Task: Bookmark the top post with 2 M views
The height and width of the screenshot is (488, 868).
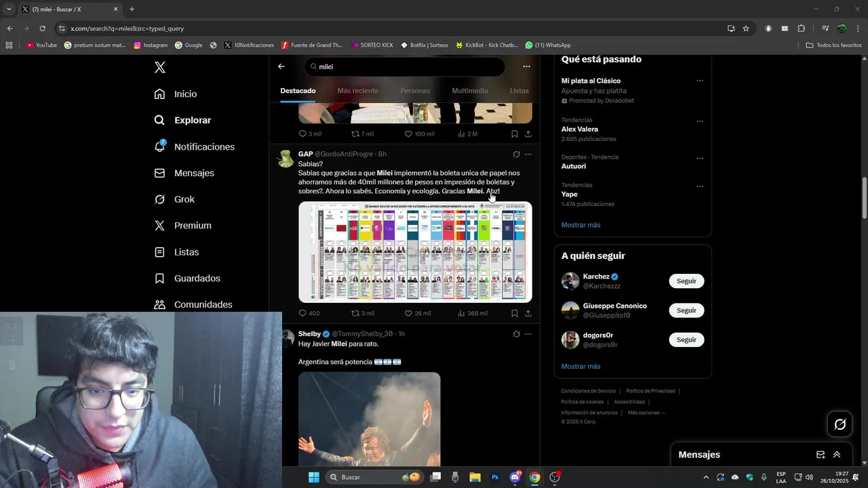Action: (x=515, y=134)
